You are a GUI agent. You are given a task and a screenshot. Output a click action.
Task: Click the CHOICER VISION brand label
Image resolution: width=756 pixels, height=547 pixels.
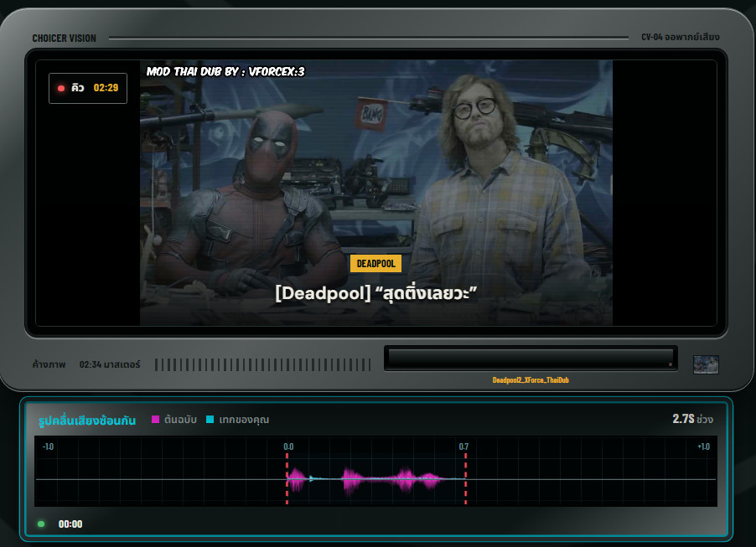(65, 38)
